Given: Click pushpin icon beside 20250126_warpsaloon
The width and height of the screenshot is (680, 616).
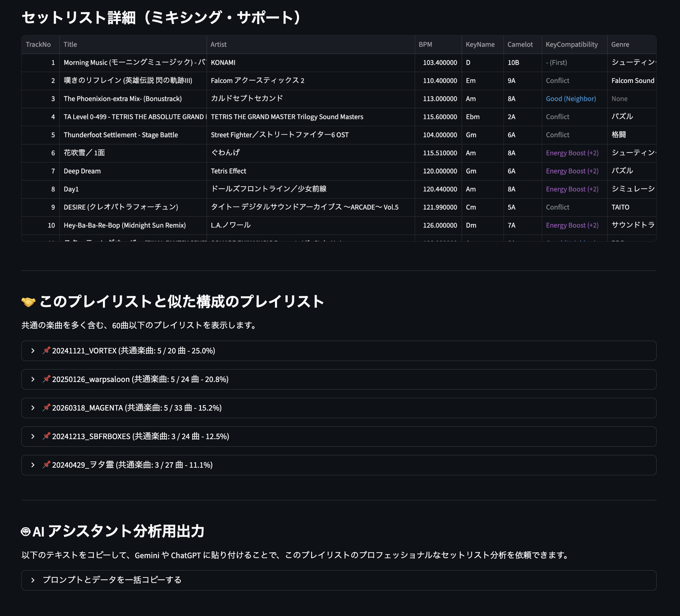Looking at the screenshot, I should [x=46, y=379].
